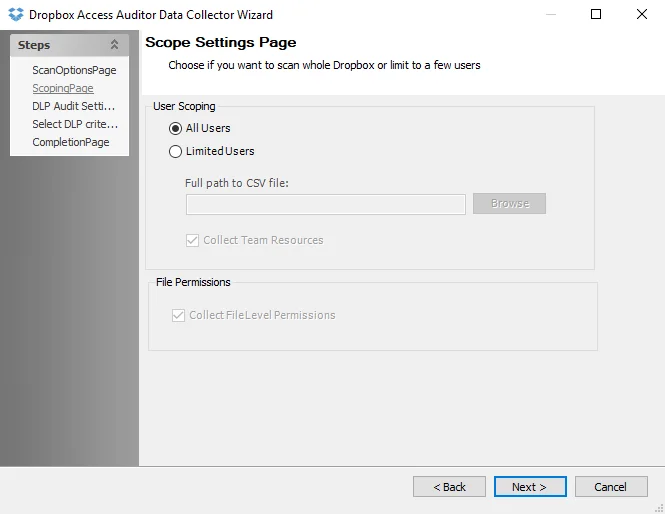Click the Scope Settings Page heading
Screen dimensions: 665x514
[221, 42]
